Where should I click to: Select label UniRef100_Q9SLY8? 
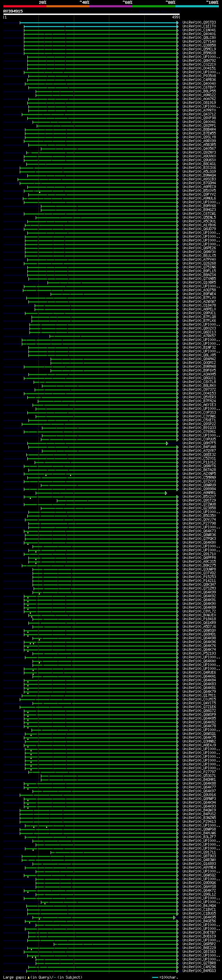[199, 137]
